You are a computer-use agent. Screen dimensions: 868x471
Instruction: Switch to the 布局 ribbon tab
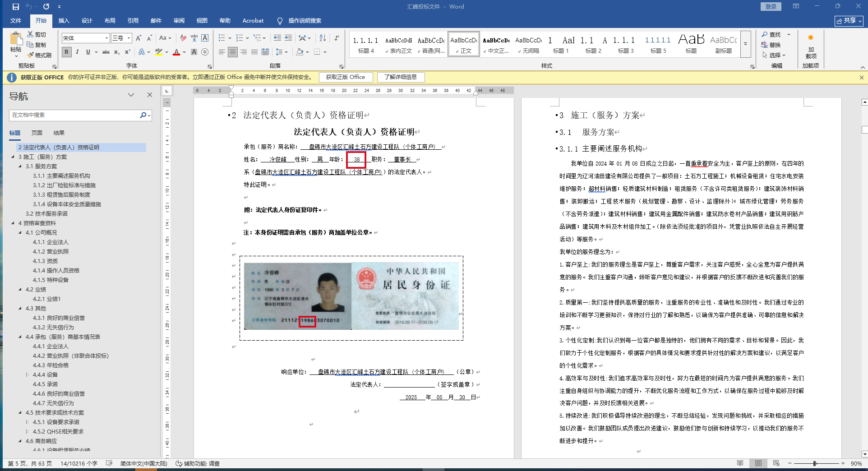(x=110, y=21)
